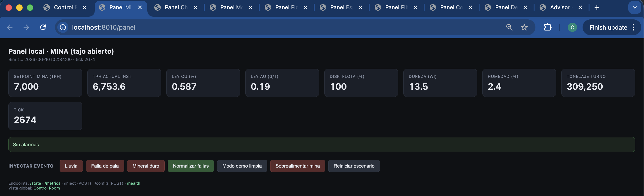This screenshot has width=644, height=196.
Task: Click the Panel local MINA heading
Action: point(61,51)
